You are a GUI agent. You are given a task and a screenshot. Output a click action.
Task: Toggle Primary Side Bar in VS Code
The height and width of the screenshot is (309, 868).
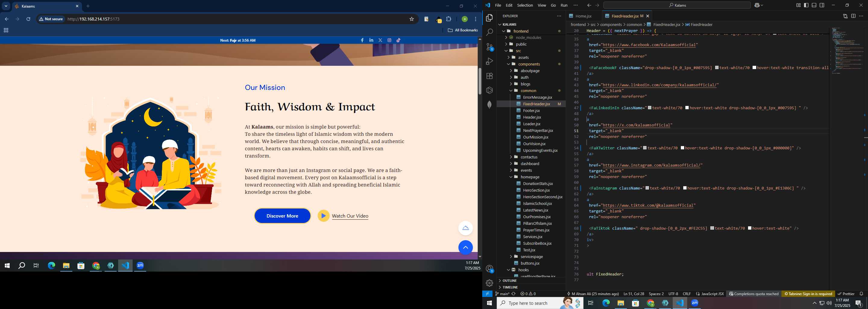806,5
